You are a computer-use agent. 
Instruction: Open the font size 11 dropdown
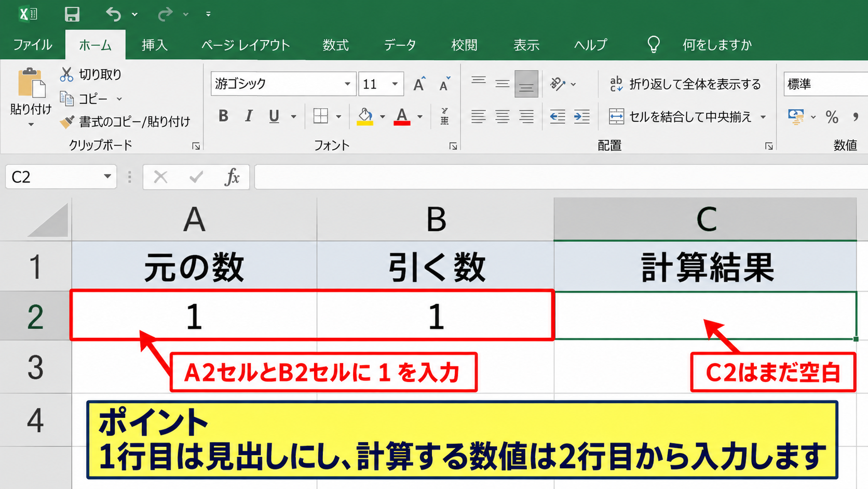click(395, 84)
